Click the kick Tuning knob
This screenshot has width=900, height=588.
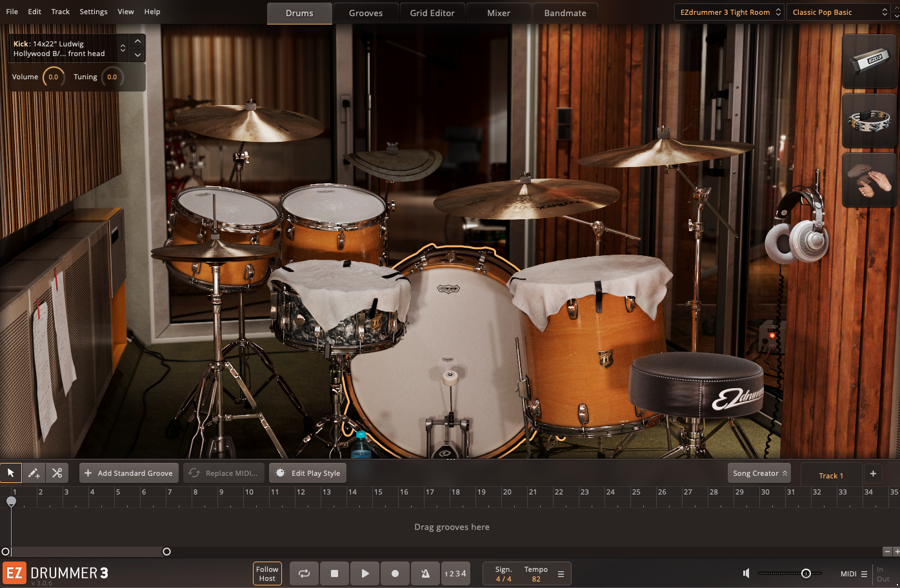click(x=112, y=77)
